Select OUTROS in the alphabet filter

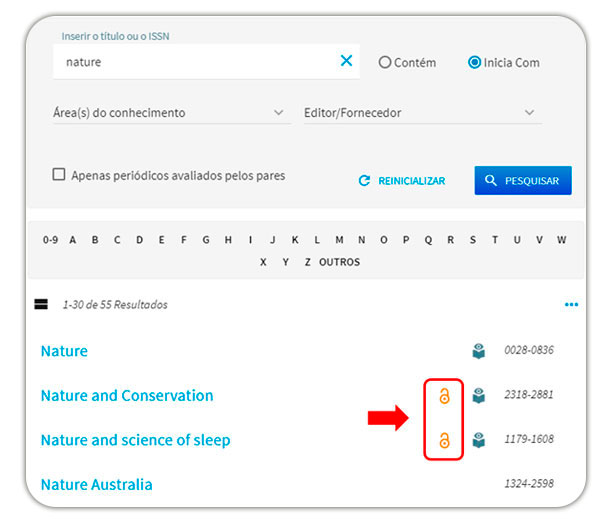point(339,262)
